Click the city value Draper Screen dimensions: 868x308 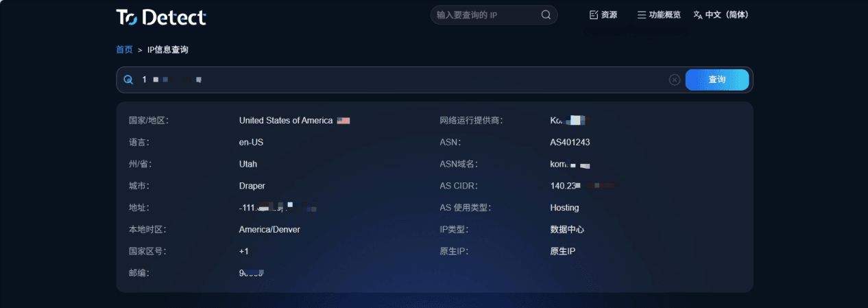[x=252, y=186]
